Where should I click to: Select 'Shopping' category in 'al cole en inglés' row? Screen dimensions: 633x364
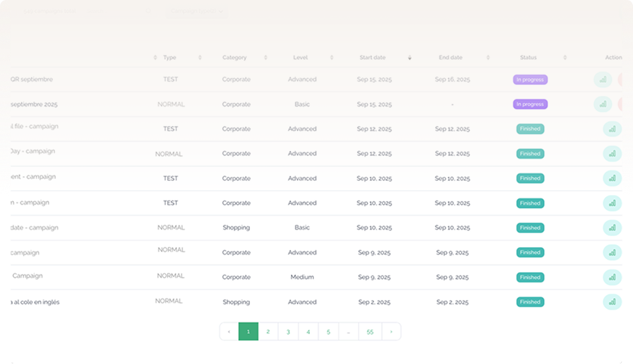(x=236, y=302)
